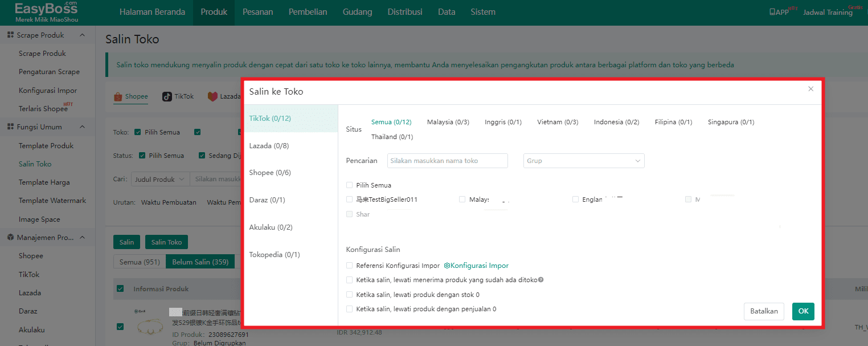Filter sites by Filipina (0/1)

pyautogui.click(x=674, y=122)
